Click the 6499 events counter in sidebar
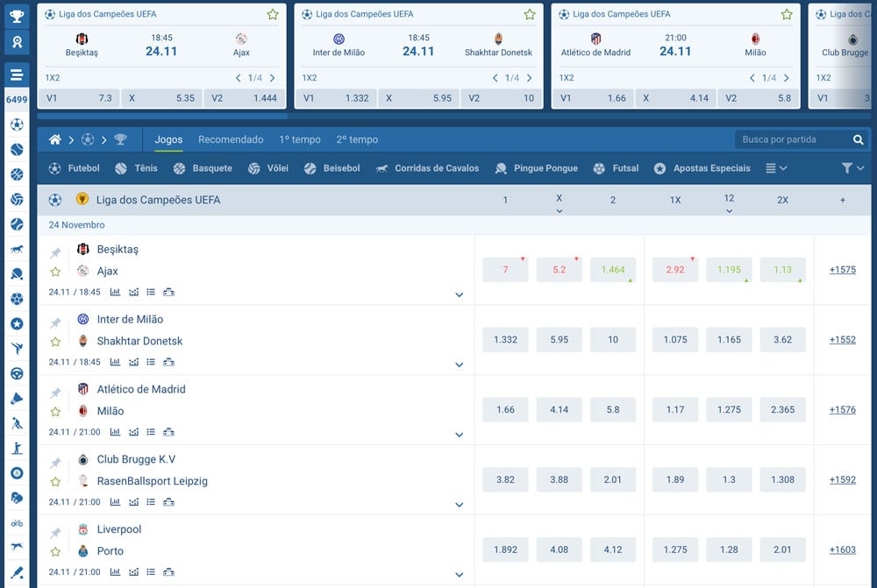 [x=17, y=100]
